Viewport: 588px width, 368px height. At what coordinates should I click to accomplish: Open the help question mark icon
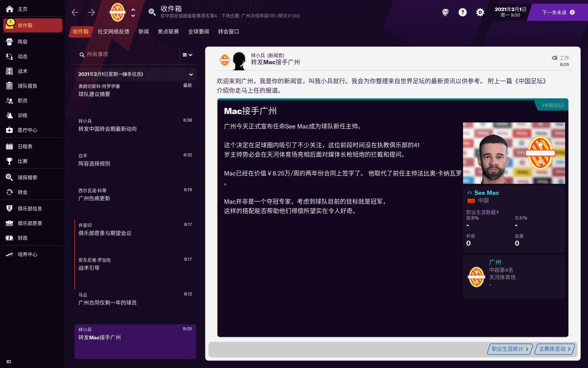[x=463, y=12]
